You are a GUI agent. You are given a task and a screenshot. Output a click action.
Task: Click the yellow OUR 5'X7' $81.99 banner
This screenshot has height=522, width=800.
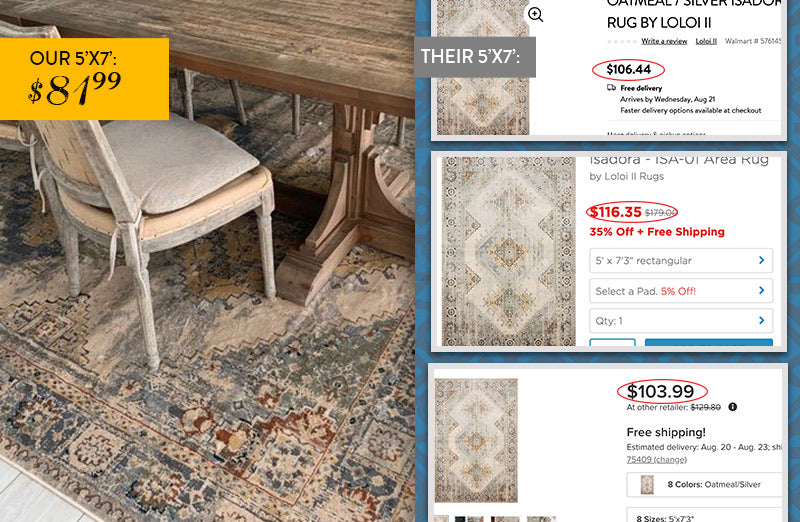pyautogui.click(x=84, y=79)
